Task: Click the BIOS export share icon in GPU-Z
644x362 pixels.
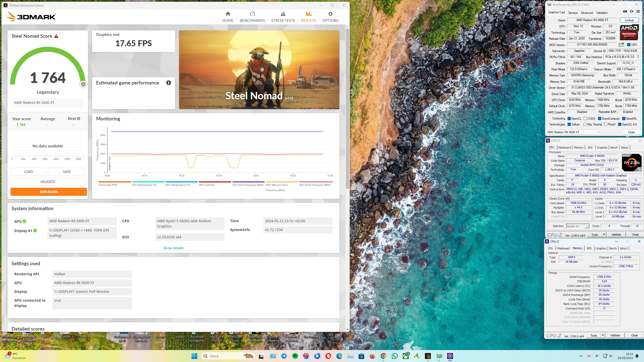Action: coord(621,44)
